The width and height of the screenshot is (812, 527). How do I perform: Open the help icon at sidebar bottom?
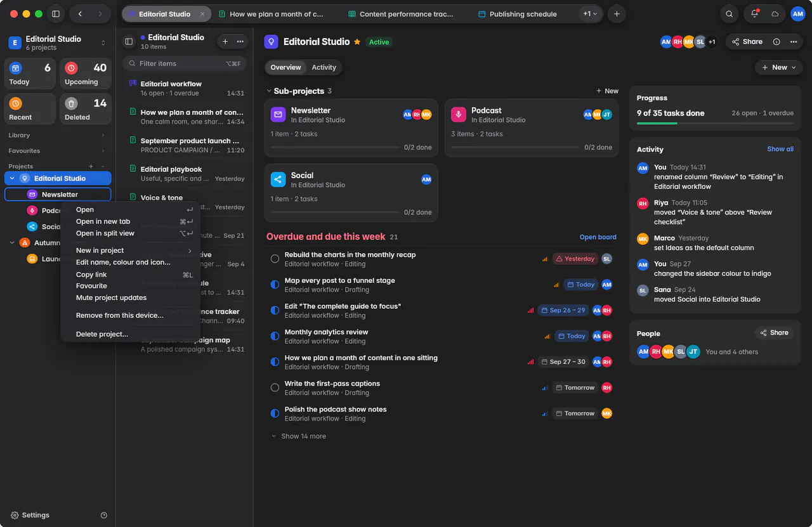pos(104,516)
